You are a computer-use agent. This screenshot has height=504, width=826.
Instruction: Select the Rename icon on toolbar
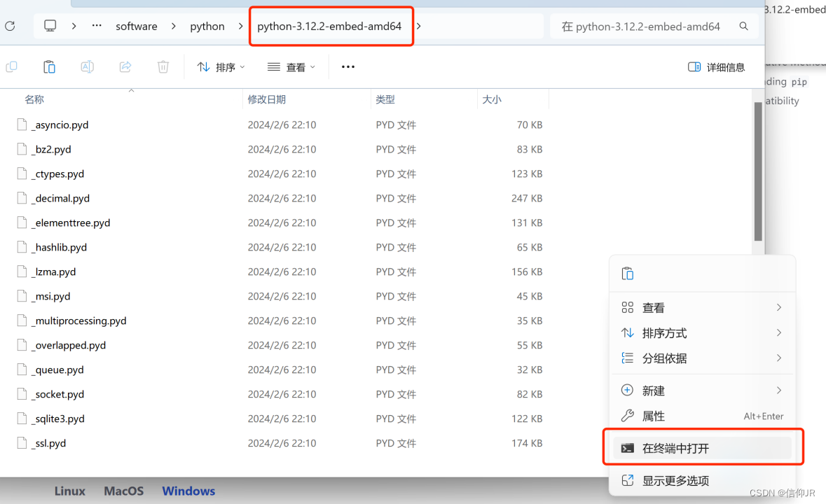click(87, 66)
